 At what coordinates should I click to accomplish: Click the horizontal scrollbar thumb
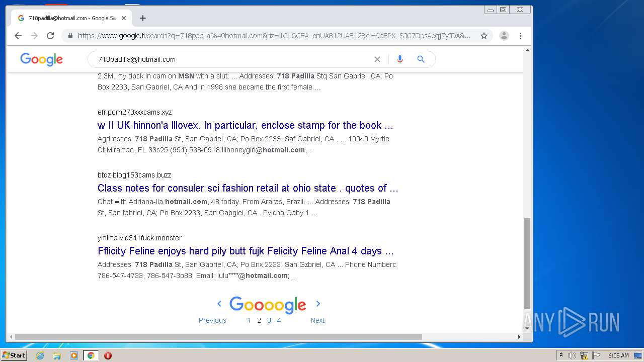(218, 337)
